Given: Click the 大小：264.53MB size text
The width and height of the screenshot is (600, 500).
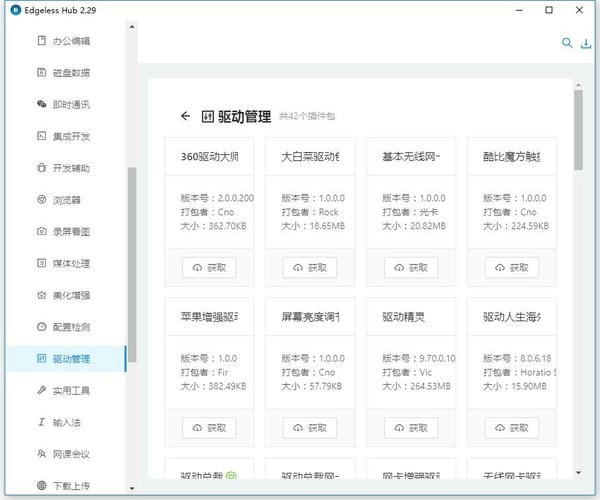Looking at the screenshot, I should click(416, 386).
